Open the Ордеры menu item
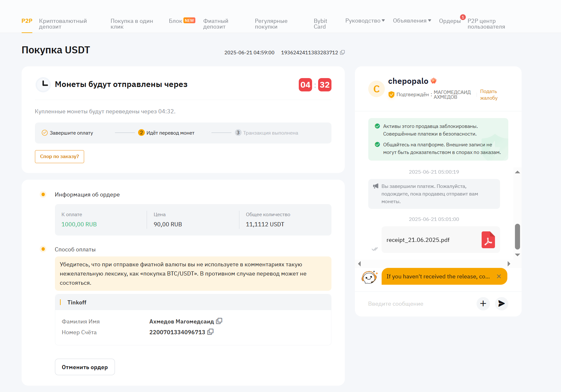This screenshot has width=561, height=392. coord(450,21)
